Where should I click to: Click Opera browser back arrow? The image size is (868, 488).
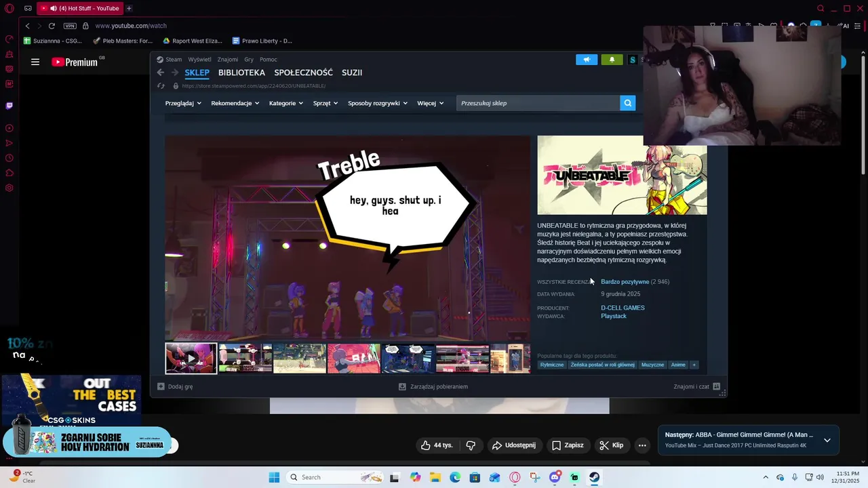[27, 26]
